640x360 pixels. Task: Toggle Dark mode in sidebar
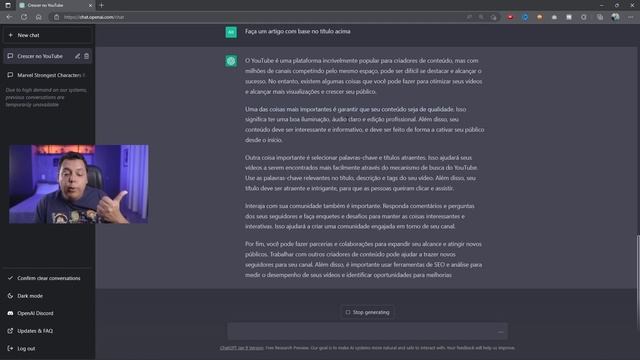tap(47, 296)
